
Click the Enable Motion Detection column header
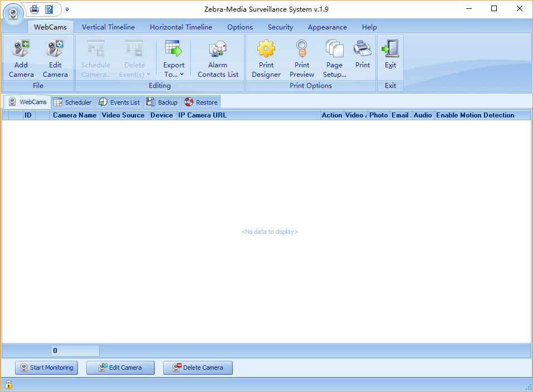coord(475,115)
